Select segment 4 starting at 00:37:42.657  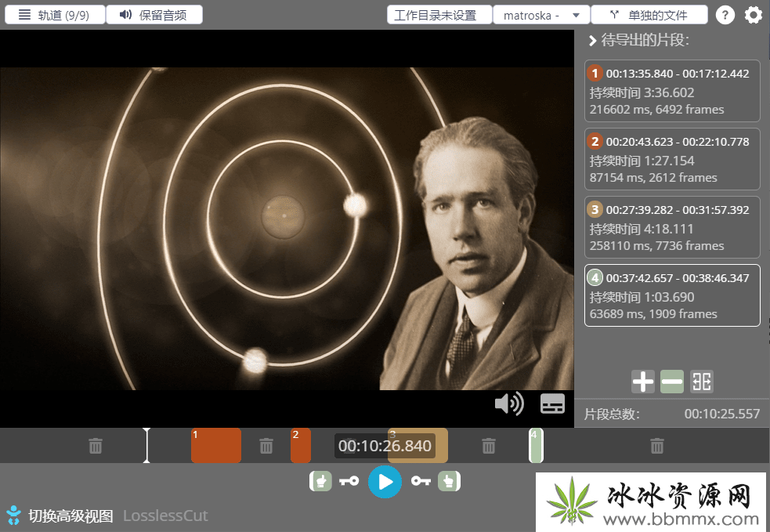click(x=672, y=295)
